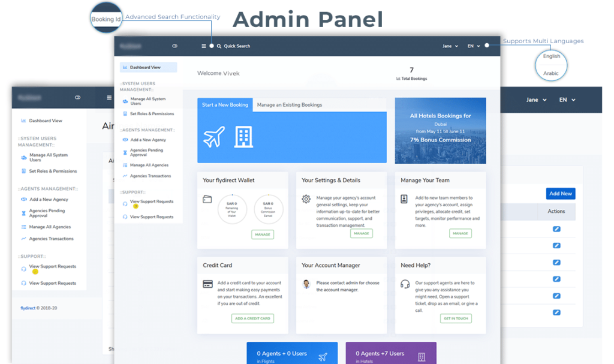This screenshot has width=614, height=364.
Task: Click the Add New button
Action: coord(561,193)
